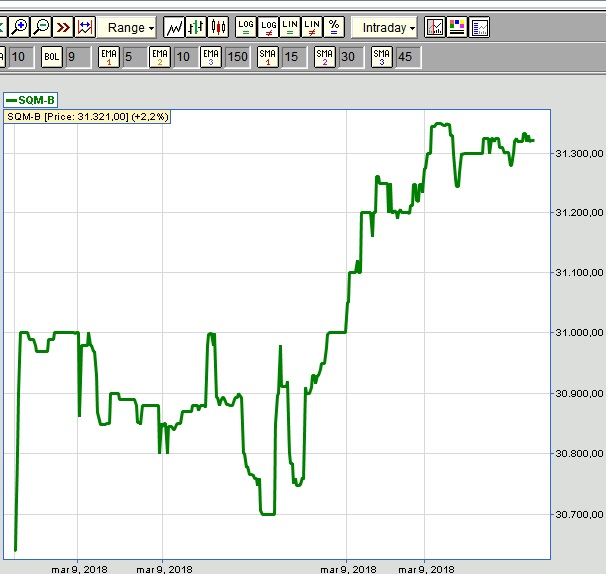Click the zoom out magnifier icon

click(x=41, y=27)
